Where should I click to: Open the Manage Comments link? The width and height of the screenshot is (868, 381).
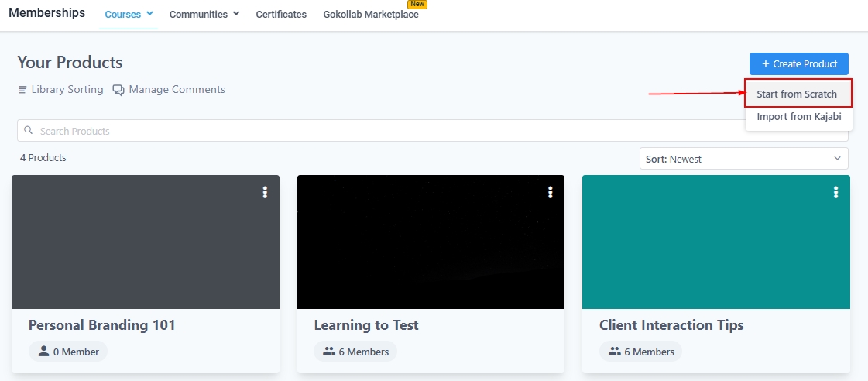(x=177, y=90)
